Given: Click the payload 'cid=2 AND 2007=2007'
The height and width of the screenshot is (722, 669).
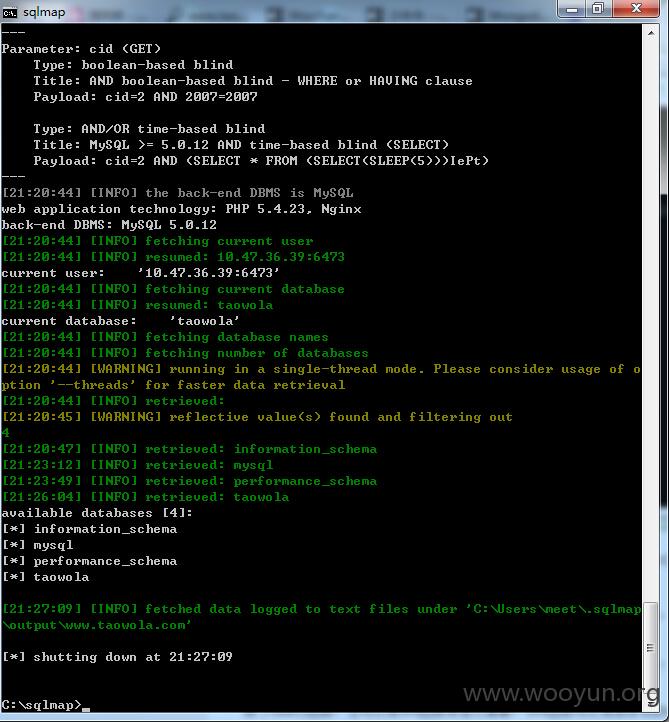Looking at the screenshot, I should pos(181,97).
